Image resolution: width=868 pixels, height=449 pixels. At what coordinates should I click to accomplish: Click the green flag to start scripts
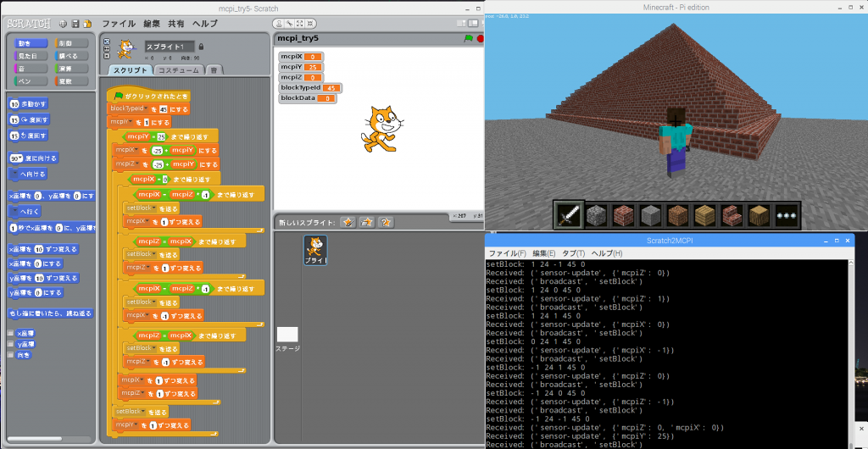click(x=468, y=39)
